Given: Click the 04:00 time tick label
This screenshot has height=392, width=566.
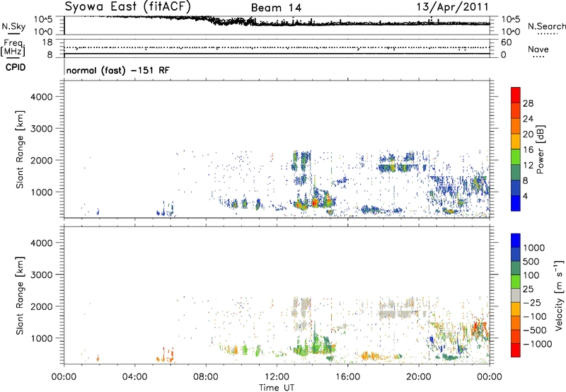Looking at the screenshot, I should (x=134, y=377).
